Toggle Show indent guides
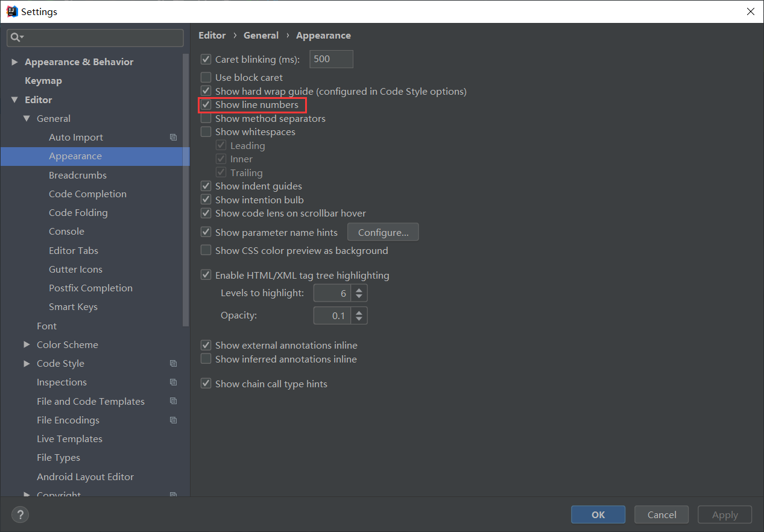The image size is (764, 532). pos(206,186)
